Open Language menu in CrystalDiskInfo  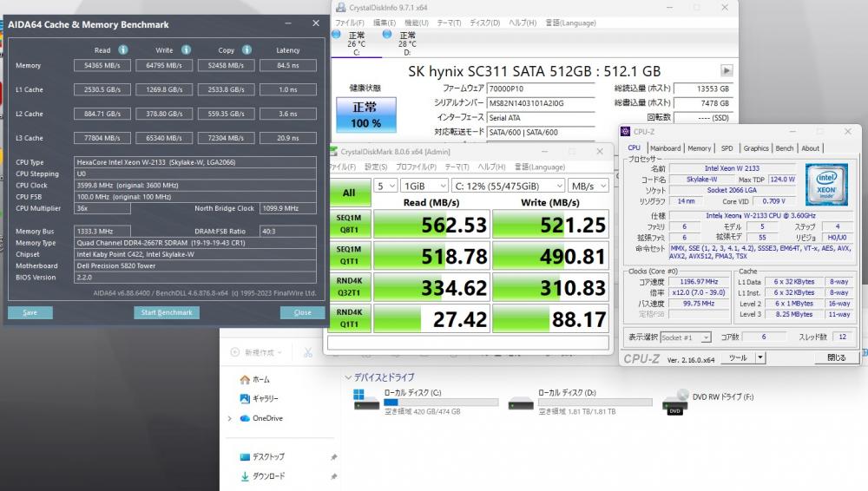point(570,23)
